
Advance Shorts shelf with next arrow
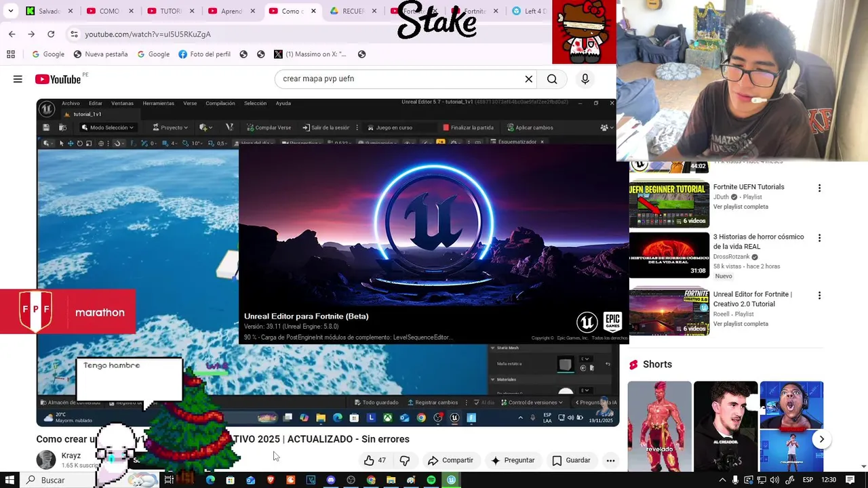click(x=821, y=439)
